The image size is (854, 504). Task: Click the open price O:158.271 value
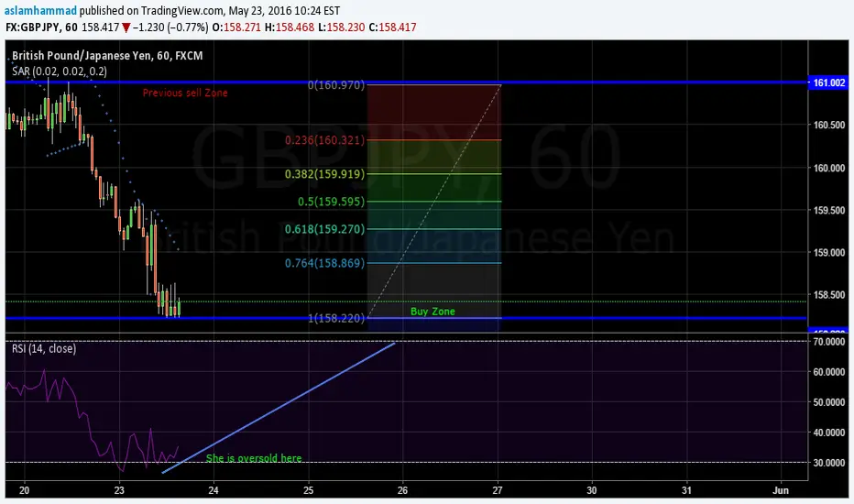pos(237,27)
